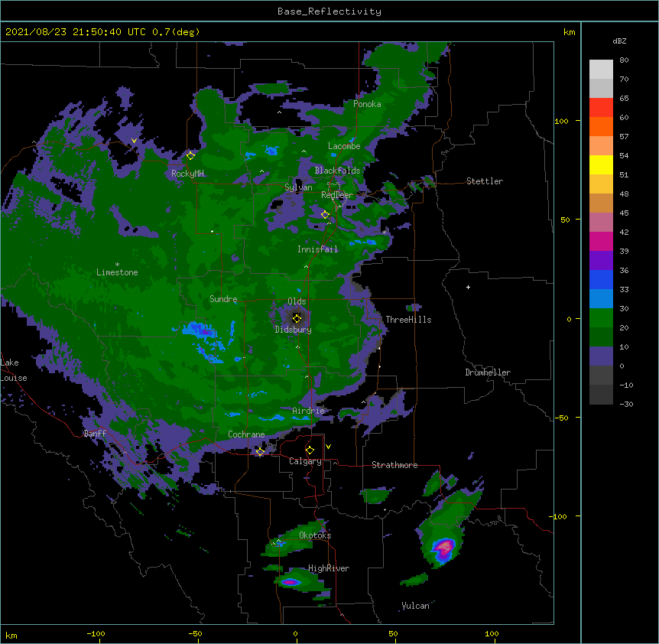
Task: Click the Base_Reflectivity title
Action: click(329, 11)
